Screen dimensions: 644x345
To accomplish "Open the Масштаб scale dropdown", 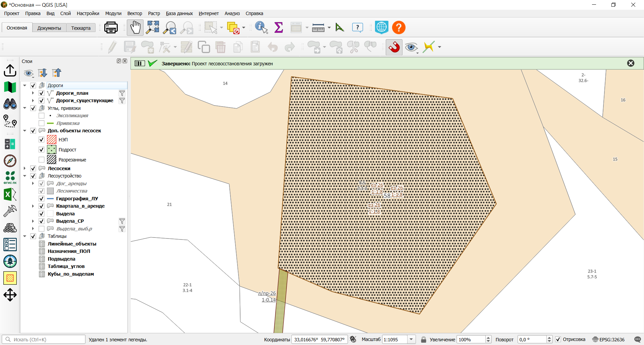I will coord(412,340).
